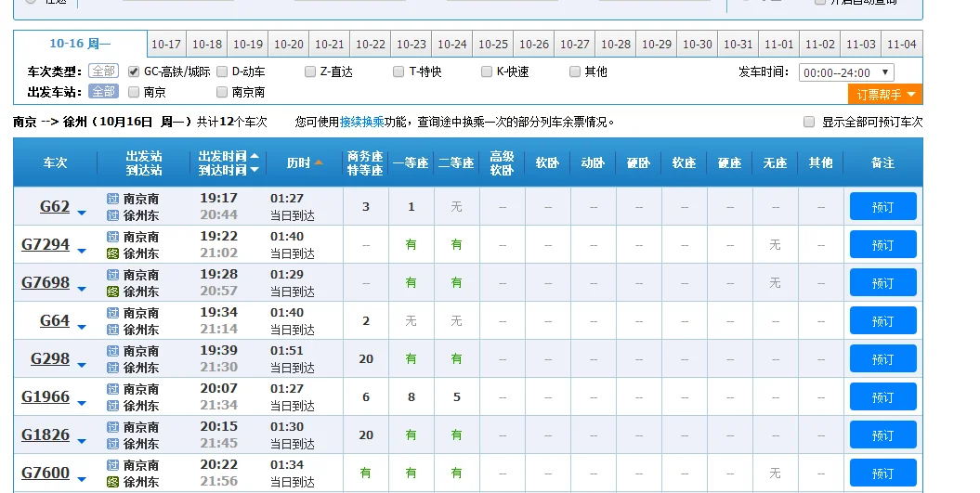Viewport: 980px width, 493px height.
Task: Expand stop details arrow for G1966
Action: click(x=81, y=404)
